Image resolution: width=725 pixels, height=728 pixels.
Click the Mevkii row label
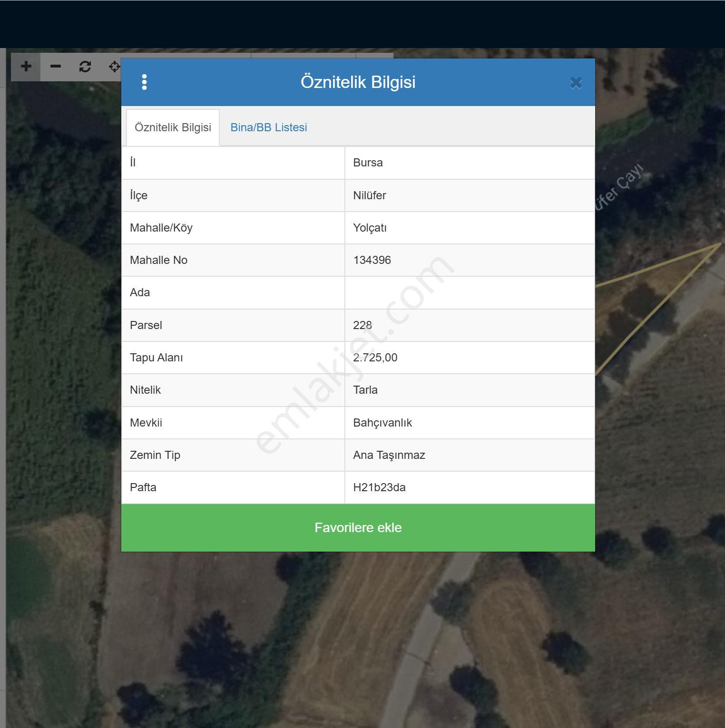(x=146, y=423)
